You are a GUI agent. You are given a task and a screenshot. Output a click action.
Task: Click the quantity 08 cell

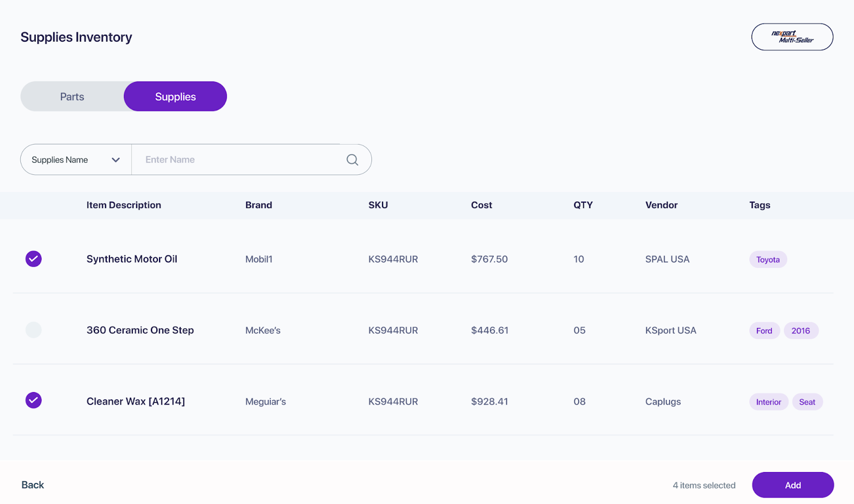[x=580, y=402]
